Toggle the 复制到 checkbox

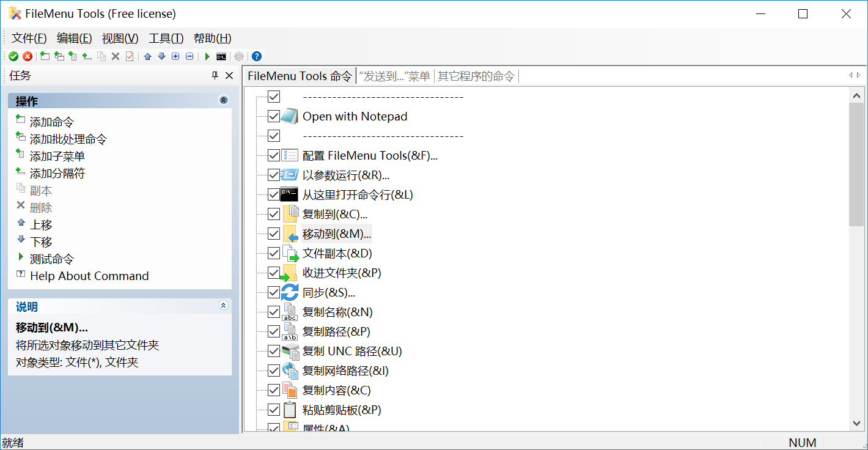coord(274,214)
